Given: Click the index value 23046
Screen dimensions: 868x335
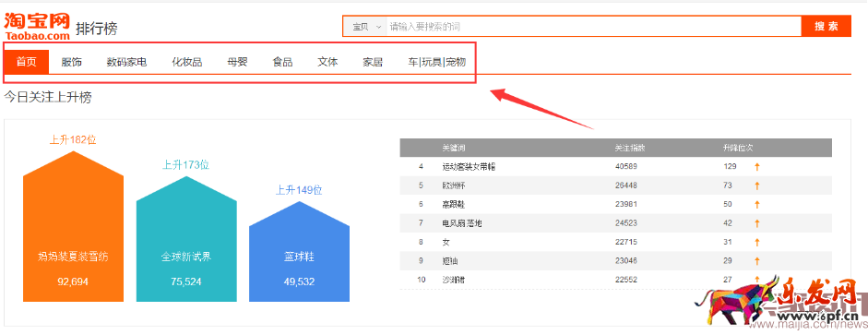Looking at the screenshot, I should point(626,261).
